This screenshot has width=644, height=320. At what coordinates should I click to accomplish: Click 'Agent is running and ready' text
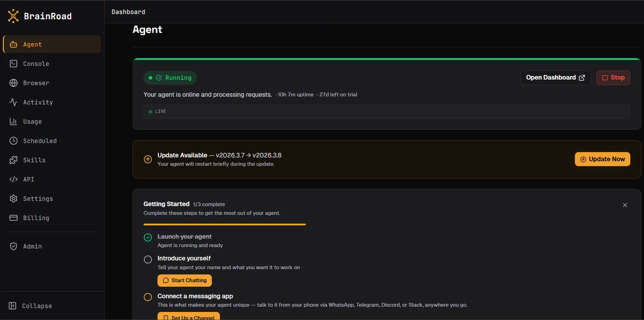pyautogui.click(x=190, y=245)
